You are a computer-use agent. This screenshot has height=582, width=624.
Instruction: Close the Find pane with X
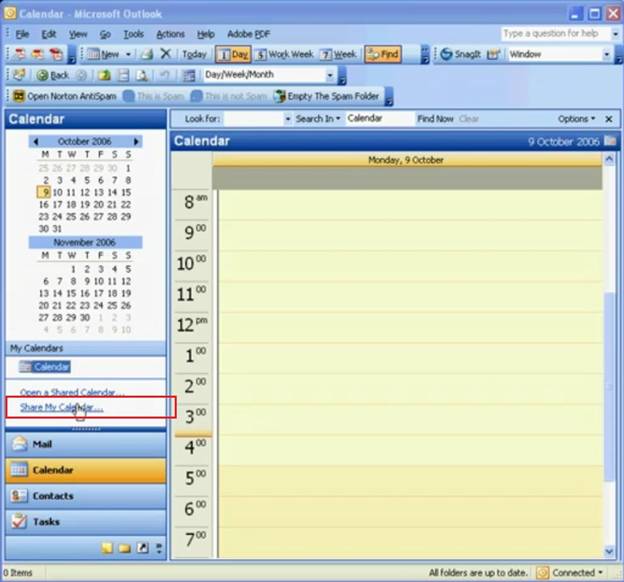[x=608, y=119]
